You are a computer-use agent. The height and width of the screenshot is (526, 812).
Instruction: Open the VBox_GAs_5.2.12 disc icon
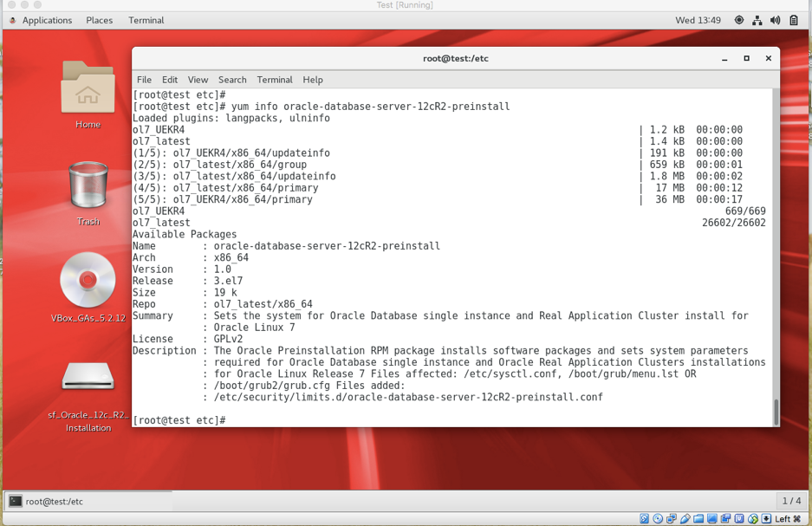point(88,280)
